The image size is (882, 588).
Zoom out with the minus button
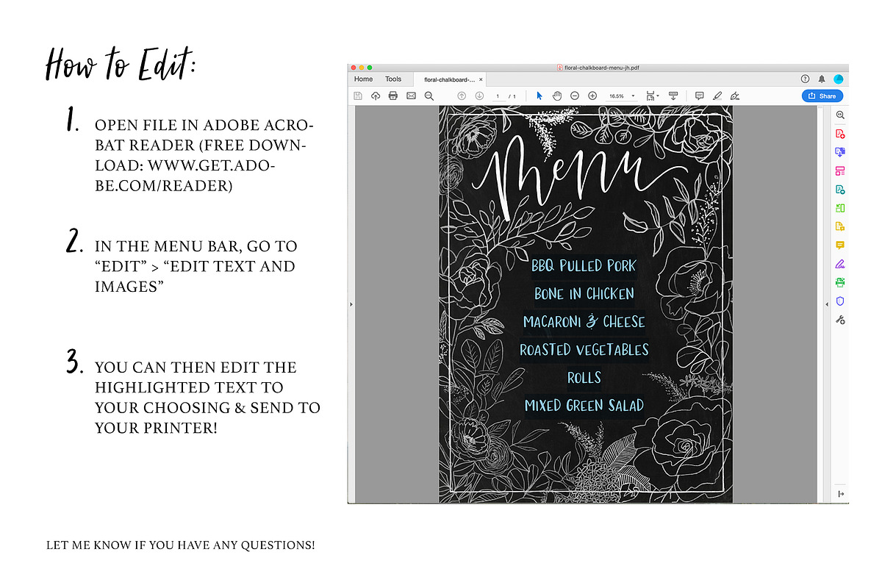pyautogui.click(x=575, y=96)
